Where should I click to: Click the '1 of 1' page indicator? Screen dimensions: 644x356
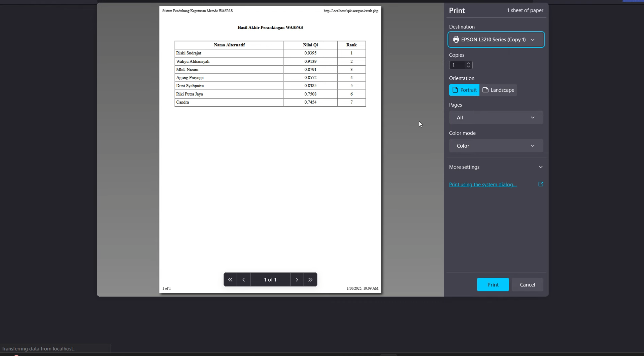[x=270, y=279]
